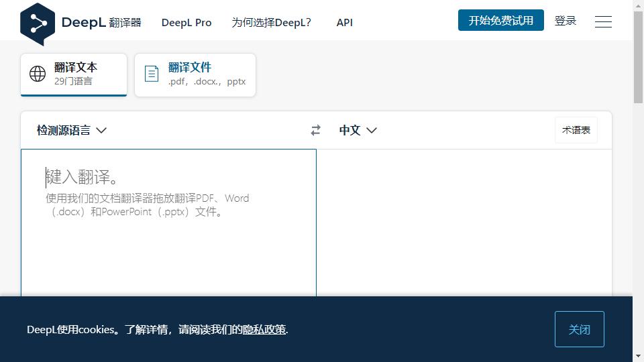Screen dimensions: 644x362
Task: Click the page vertical scrollbar thumb
Action: pyautogui.click(x=638, y=57)
